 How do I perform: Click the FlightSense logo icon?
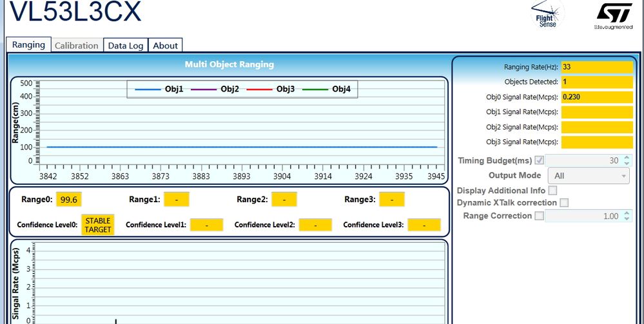tap(547, 14)
